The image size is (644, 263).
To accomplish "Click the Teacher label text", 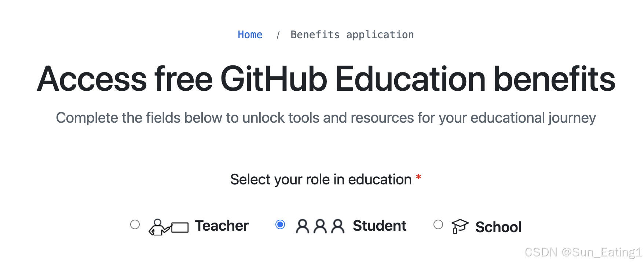I will point(221,226).
